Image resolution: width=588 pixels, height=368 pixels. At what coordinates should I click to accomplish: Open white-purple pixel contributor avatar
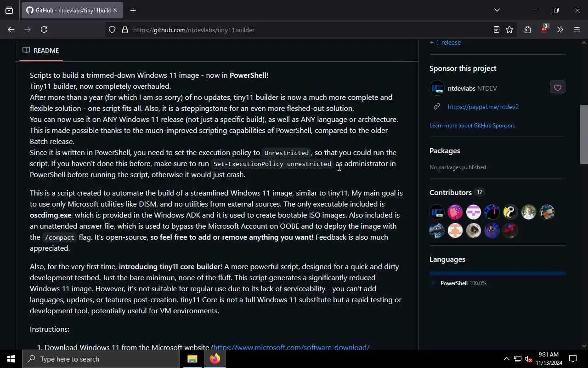coord(474,212)
